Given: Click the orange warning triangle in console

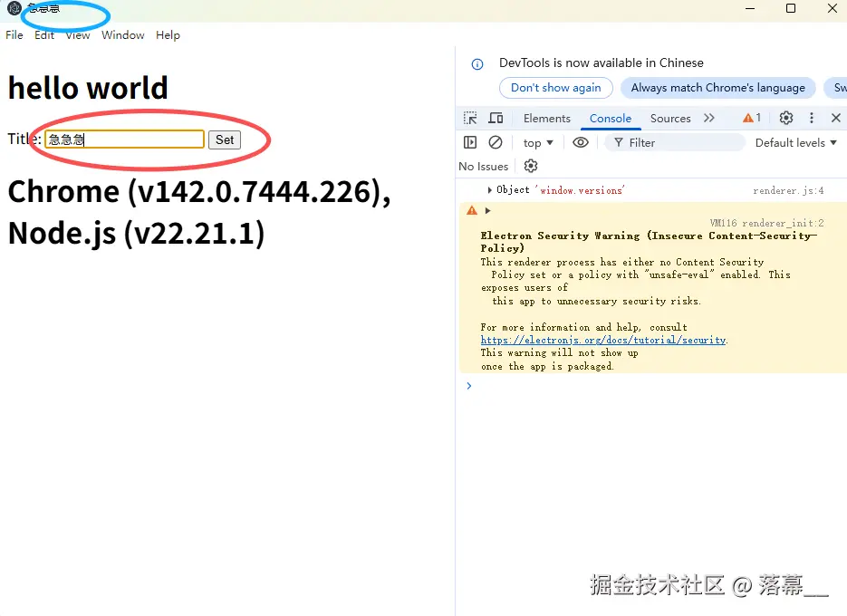Looking at the screenshot, I should (x=472, y=211).
